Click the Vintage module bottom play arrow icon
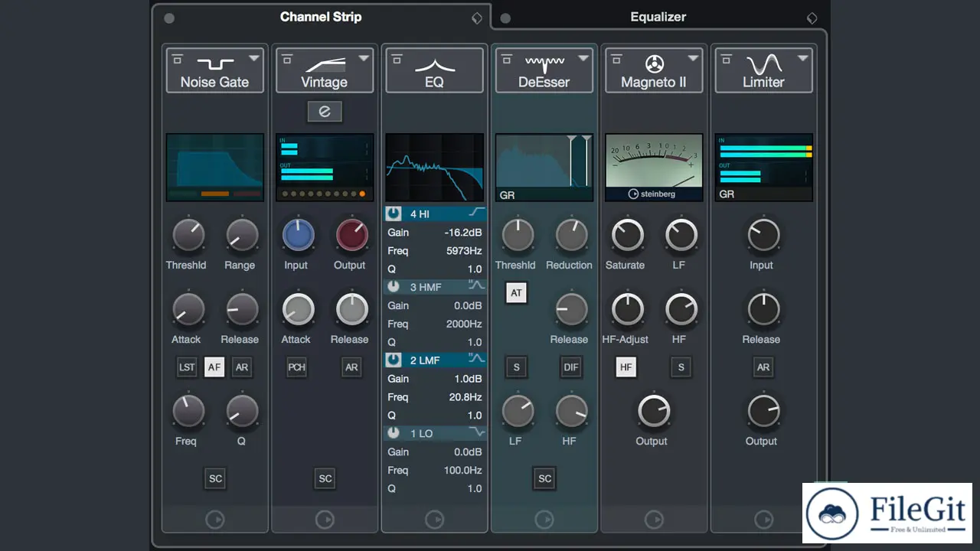 [x=325, y=520]
